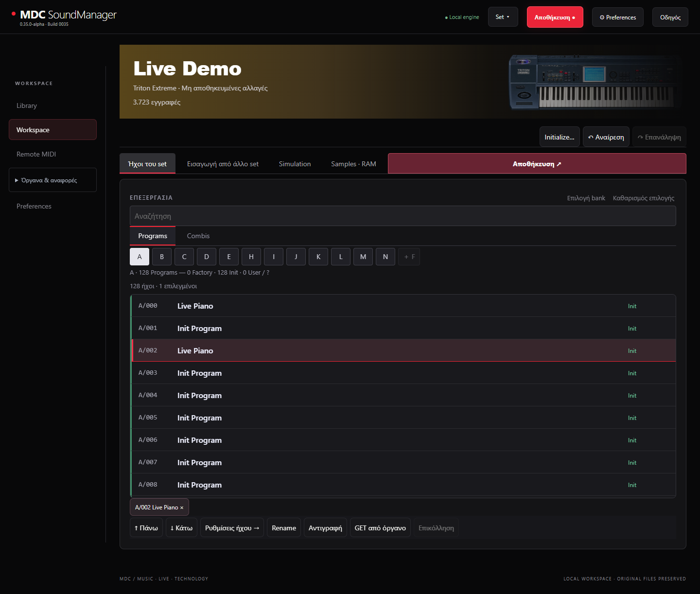
Task: Open Preferences from the top bar
Action: click(617, 17)
